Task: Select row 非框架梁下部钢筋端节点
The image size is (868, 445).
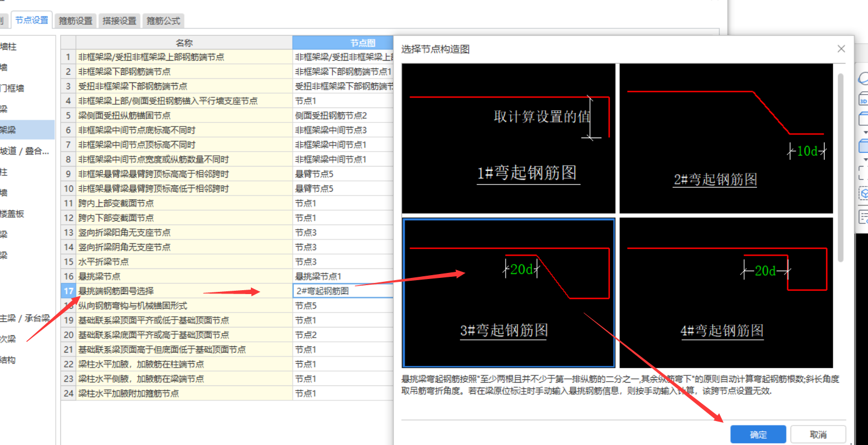Action: (x=184, y=71)
